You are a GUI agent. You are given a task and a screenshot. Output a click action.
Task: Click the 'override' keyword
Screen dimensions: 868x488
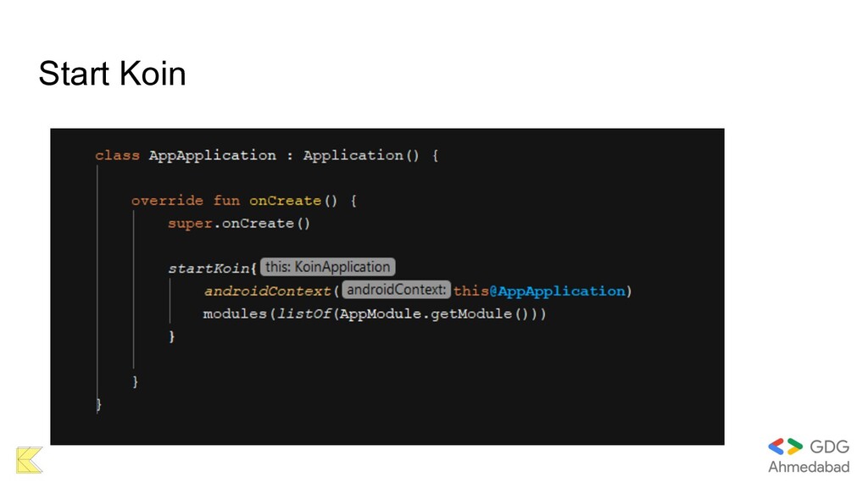coord(167,200)
